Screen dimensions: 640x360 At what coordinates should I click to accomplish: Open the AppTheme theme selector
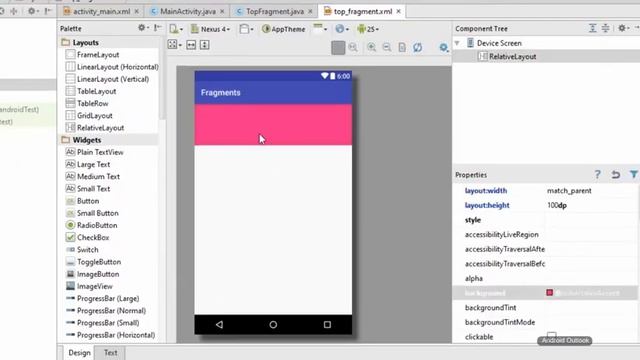(284, 29)
